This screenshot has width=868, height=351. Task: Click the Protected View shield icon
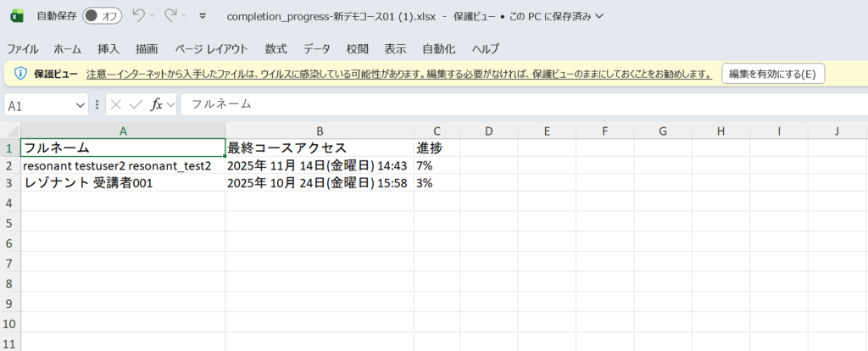20,75
